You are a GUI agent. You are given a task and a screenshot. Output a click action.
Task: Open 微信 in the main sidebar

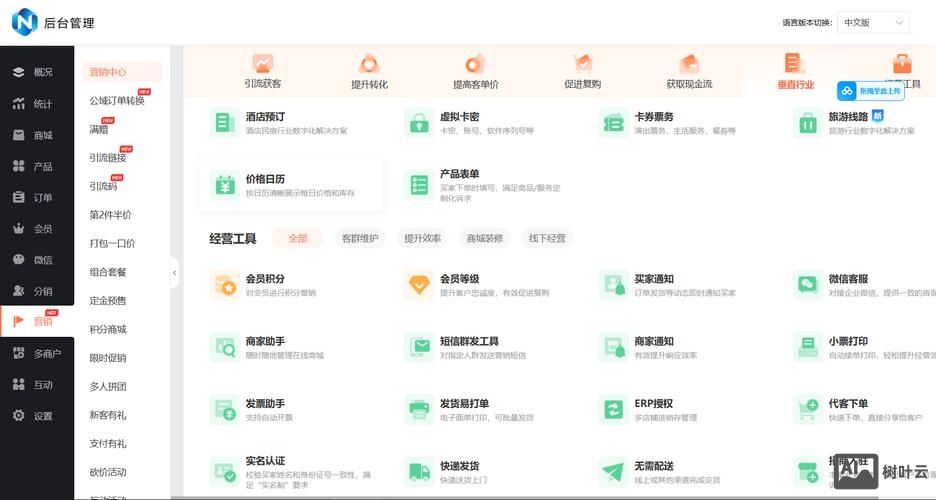37,260
